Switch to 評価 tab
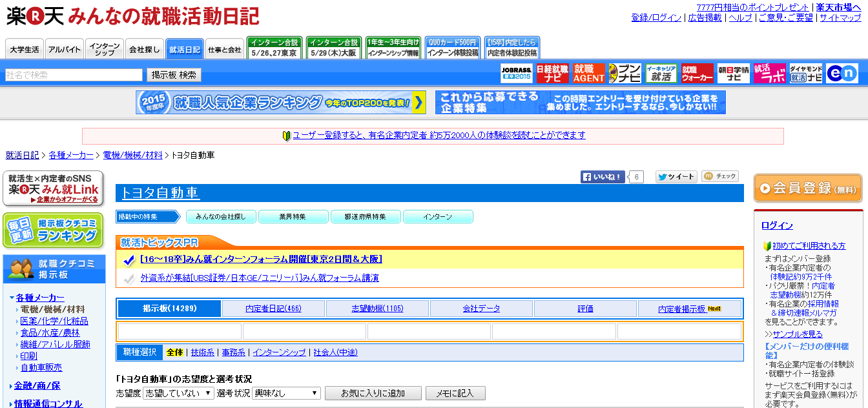868x408 pixels. coord(586,309)
